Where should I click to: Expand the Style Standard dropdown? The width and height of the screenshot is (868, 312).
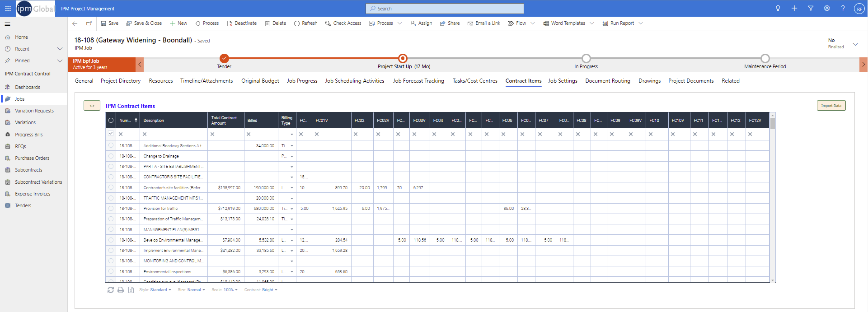pos(160,290)
